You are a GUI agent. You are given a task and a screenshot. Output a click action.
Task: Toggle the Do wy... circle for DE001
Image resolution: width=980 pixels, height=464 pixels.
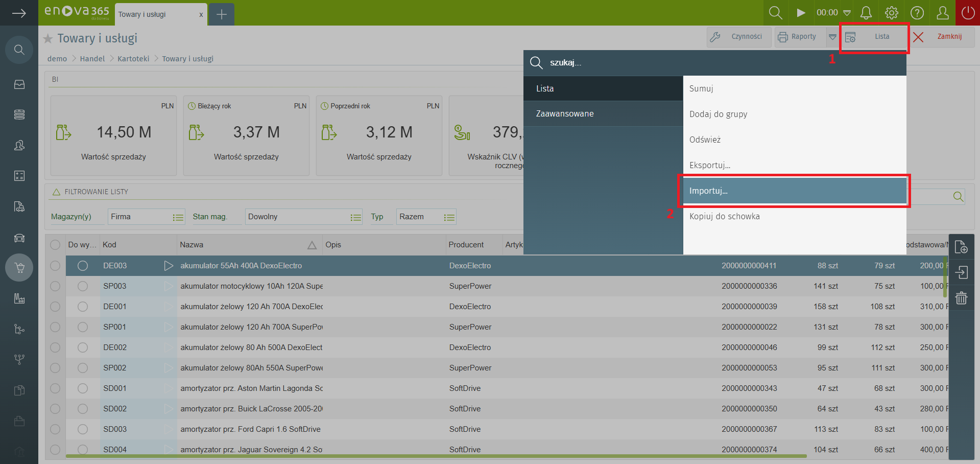click(83, 307)
